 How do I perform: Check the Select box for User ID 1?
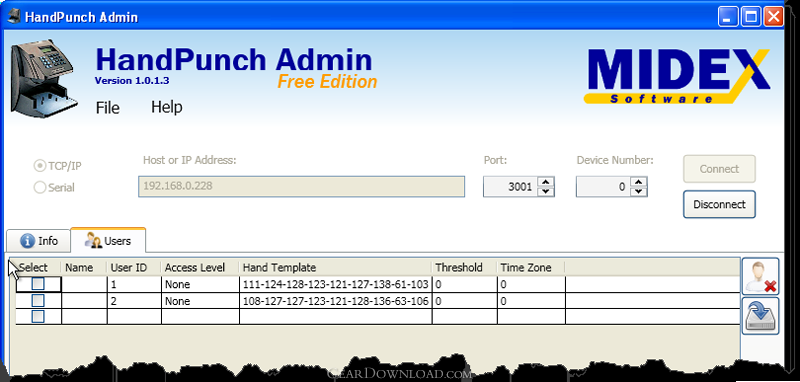tap(38, 284)
